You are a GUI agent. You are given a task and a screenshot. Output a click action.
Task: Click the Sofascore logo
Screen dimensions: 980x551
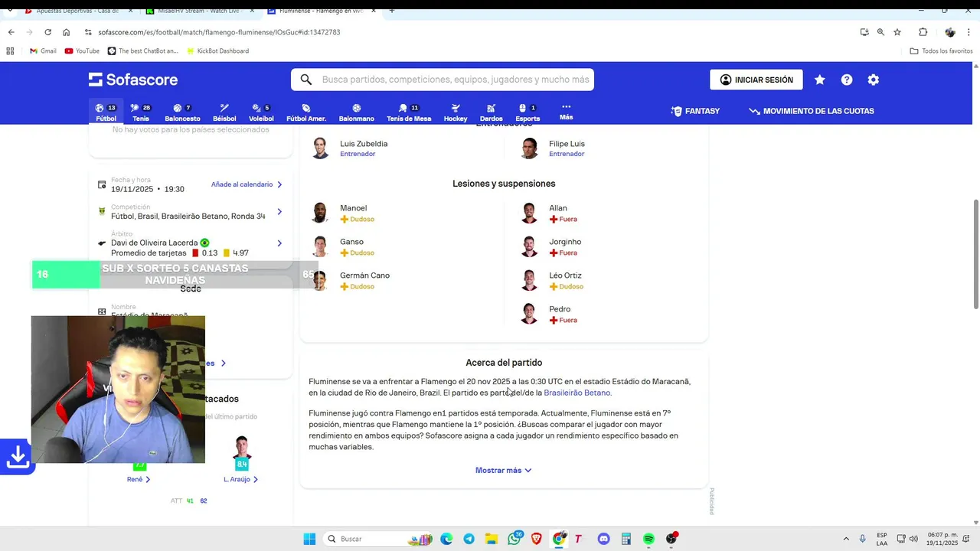(133, 80)
